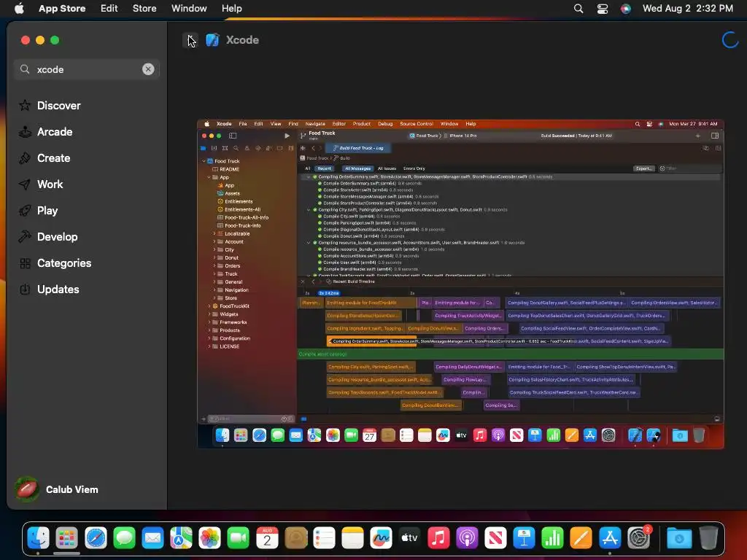This screenshot has height=560, width=747.
Task: Focus the xcode search field
Action: click(x=87, y=69)
